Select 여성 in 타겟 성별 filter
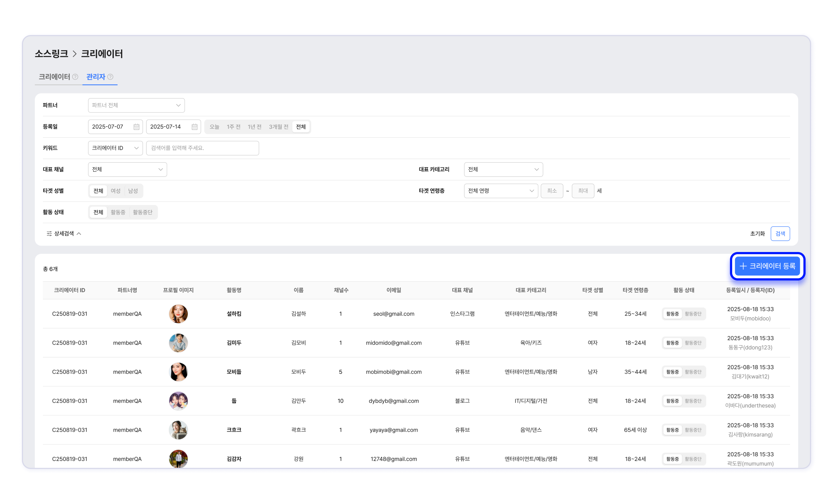 [x=116, y=191]
